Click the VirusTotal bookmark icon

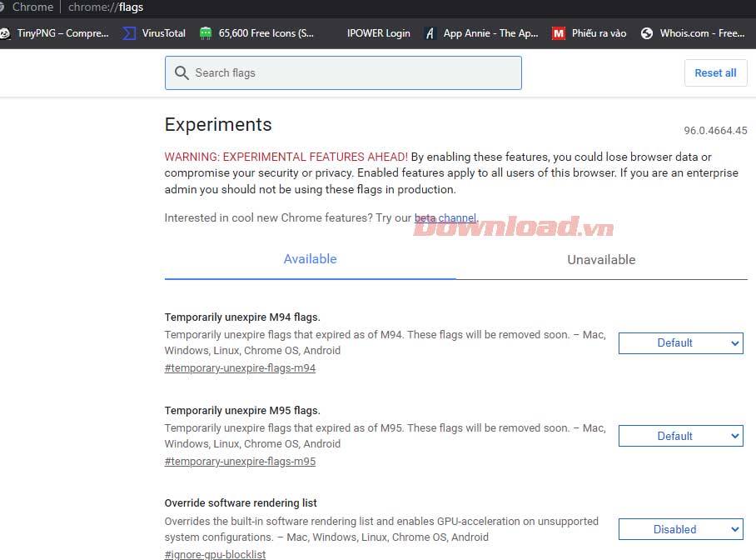(x=129, y=33)
